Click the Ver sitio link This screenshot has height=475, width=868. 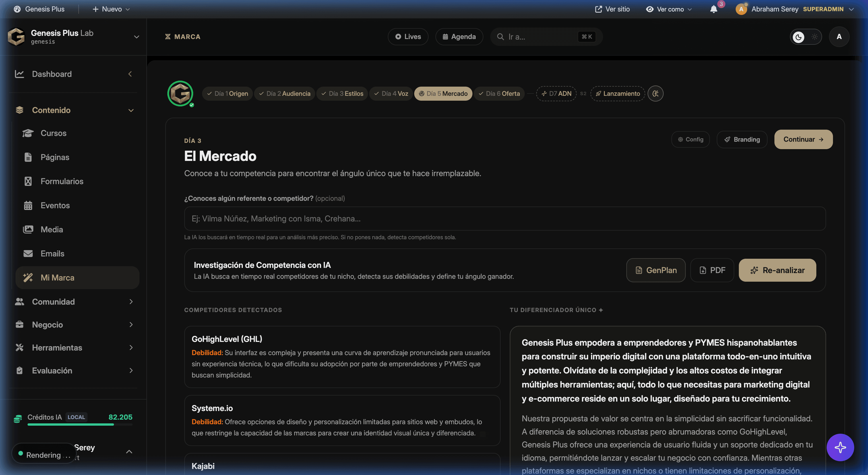pyautogui.click(x=612, y=9)
